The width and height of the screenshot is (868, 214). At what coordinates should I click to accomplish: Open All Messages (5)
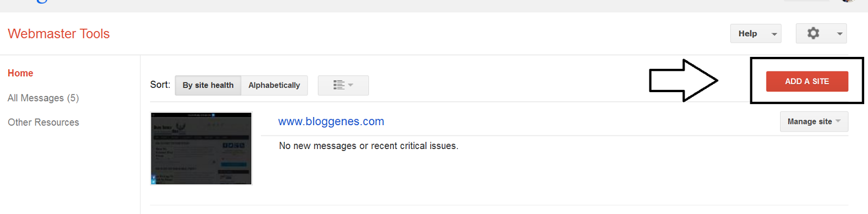[x=43, y=98]
